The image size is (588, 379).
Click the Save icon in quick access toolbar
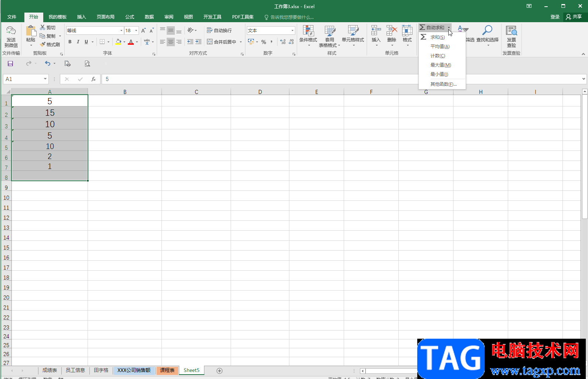10,64
